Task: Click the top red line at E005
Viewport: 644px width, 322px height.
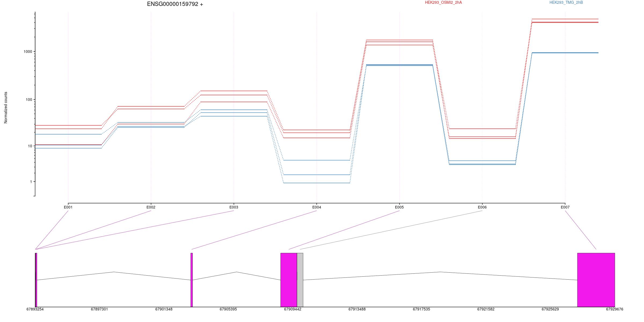Action: pos(399,40)
